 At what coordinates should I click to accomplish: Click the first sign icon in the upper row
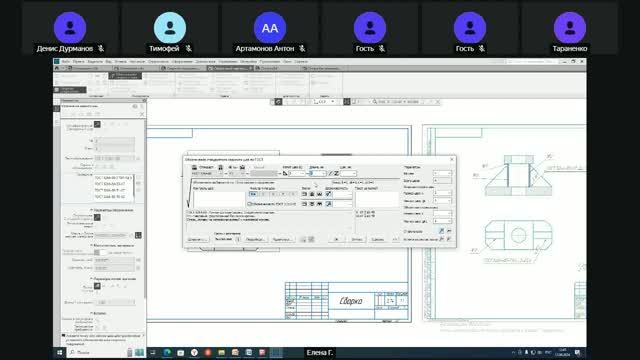[x=304, y=194]
